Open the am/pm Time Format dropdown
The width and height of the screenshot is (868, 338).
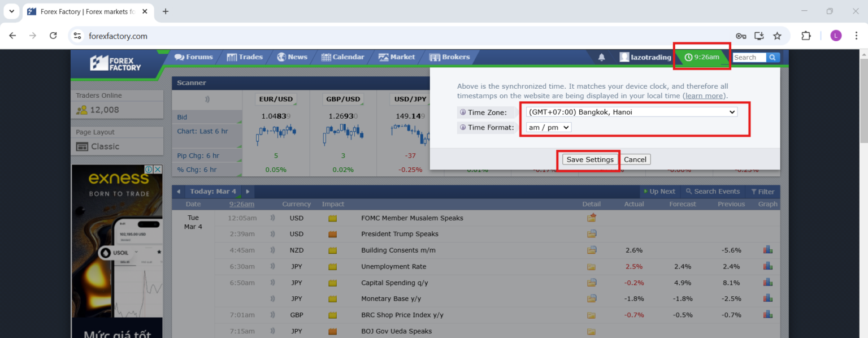[x=548, y=127]
